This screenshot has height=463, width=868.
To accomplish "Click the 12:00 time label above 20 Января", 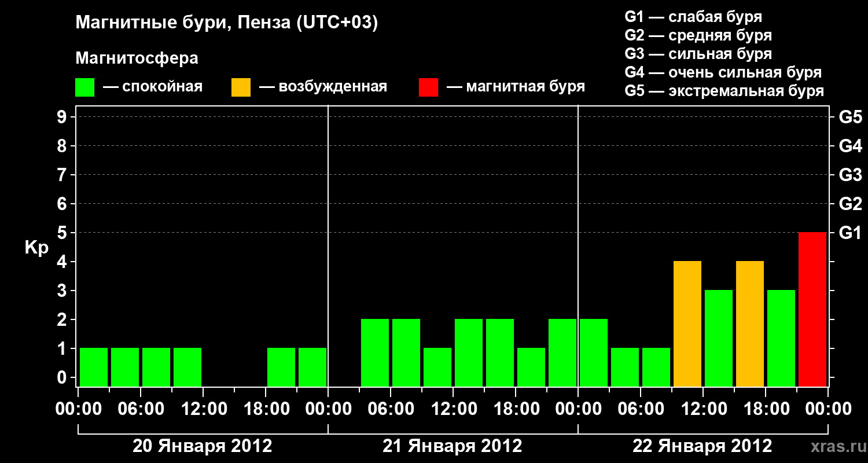I will [x=203, y=409].
